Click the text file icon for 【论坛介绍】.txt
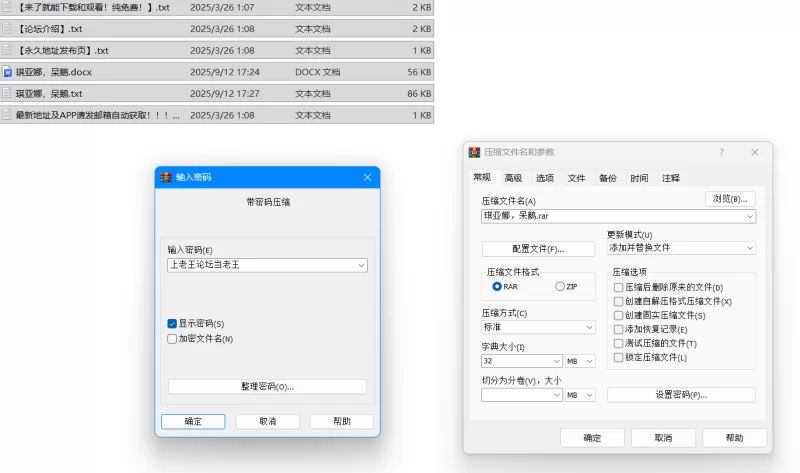This screenshot has height=473, width=800. coord(7,29)
